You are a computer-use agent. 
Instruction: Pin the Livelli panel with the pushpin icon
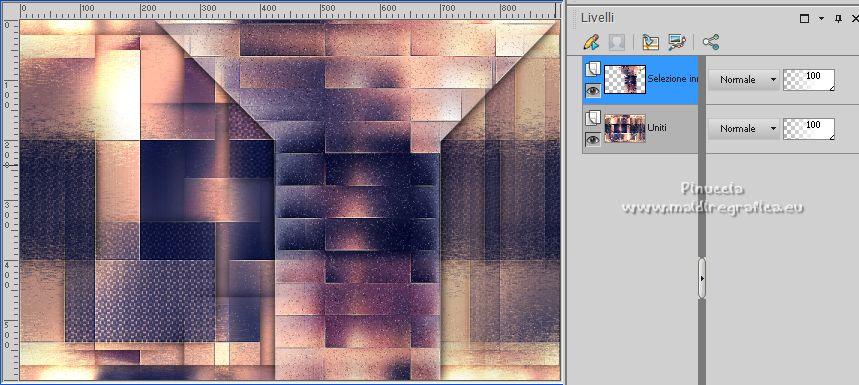838,19
